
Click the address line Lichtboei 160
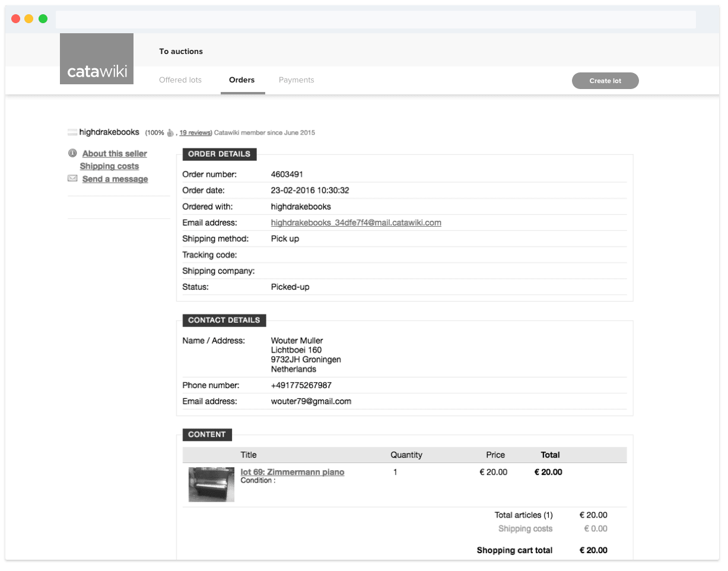tap(297, 350)
